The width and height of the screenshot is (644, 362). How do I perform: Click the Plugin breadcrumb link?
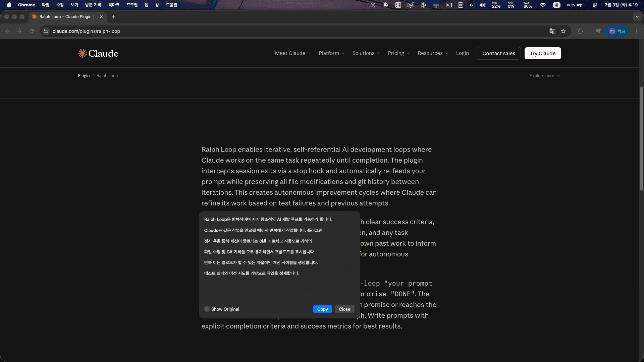[x=84, y=76]
